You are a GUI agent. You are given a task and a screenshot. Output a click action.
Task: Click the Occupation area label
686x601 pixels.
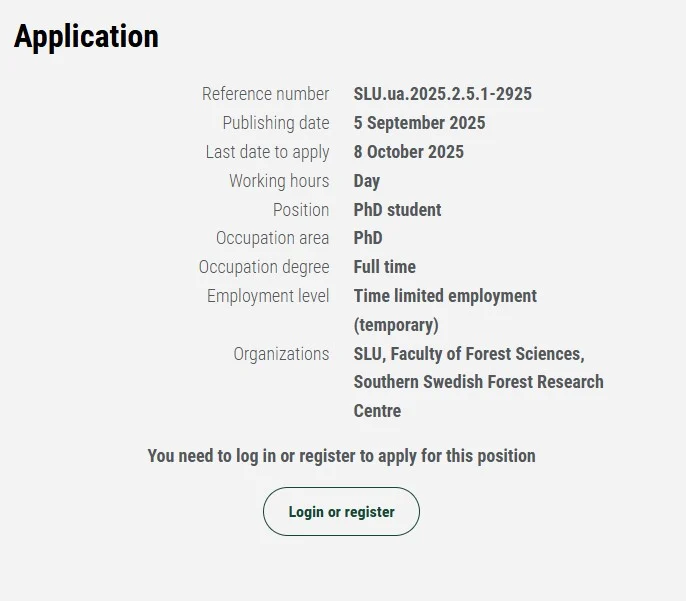click(272, 238)
